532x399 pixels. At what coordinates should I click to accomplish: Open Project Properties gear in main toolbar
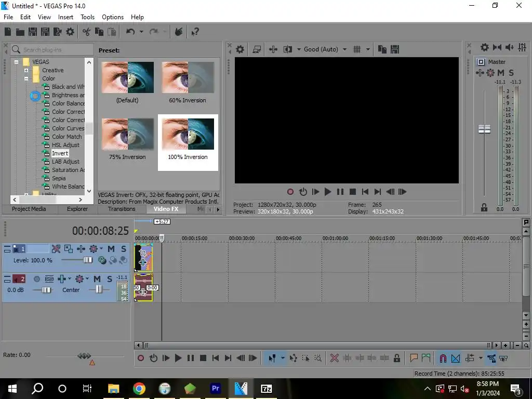tap(70, 32)
